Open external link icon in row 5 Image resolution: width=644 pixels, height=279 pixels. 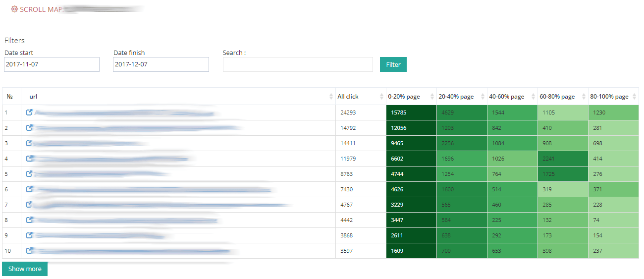click(x=29, y=174)
